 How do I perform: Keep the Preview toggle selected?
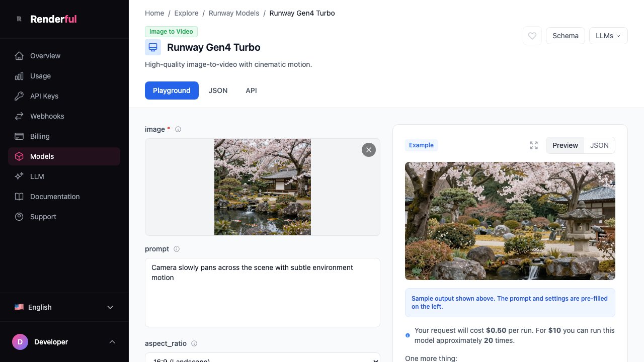click(x=565, y=145)
